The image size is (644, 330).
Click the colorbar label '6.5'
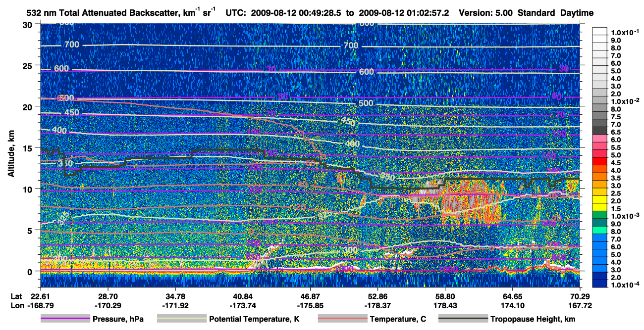coord(615,132)
